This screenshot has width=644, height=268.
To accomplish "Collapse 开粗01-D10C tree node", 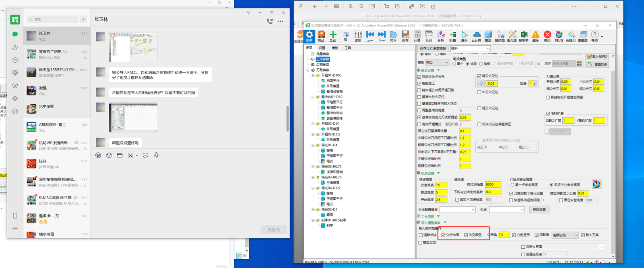I will (313, 75).
